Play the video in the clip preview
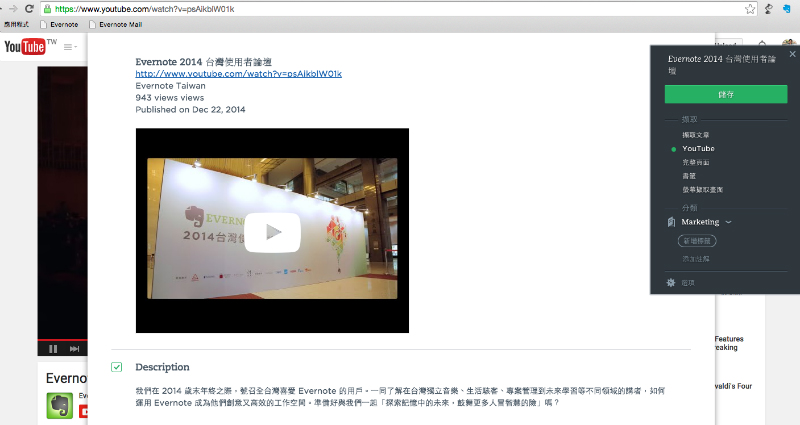The height and width of the screenshot is (425, 800). [x=272, y=233]
